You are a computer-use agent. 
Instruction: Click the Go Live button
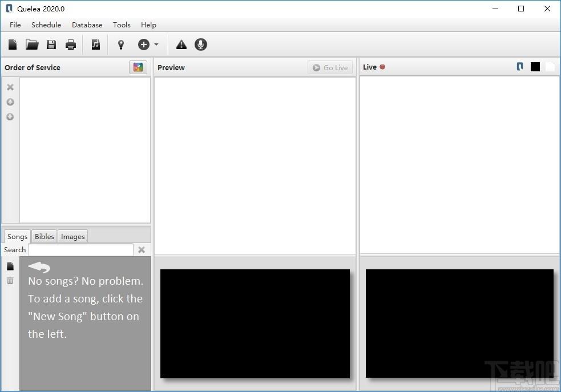pyautogui.click(x=330, y=67)
